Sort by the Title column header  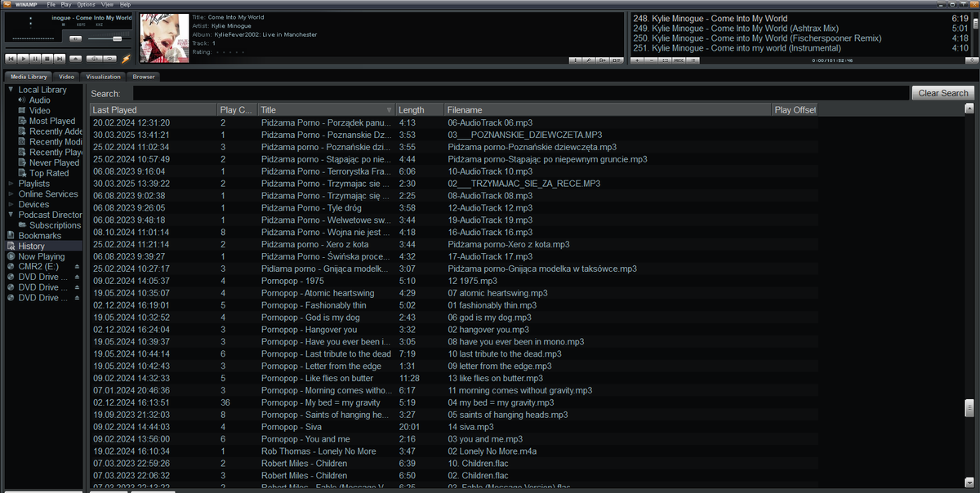[326, 109]
